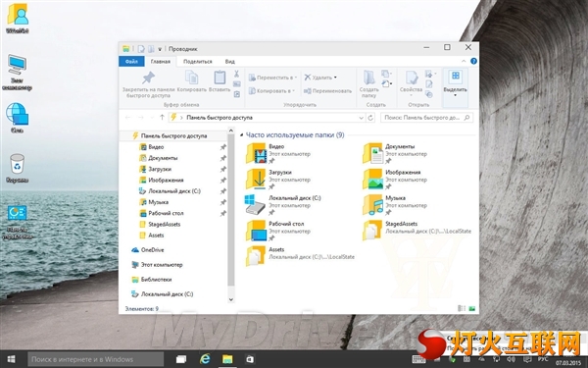Click the Видео folder icon in content area

256,153
